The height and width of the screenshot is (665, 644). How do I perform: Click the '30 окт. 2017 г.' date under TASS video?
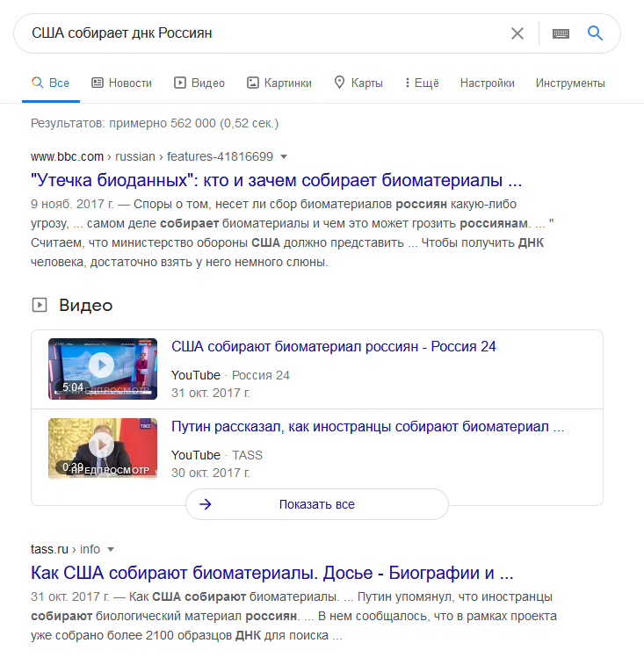pyautogui.click(x=211, y=473)
